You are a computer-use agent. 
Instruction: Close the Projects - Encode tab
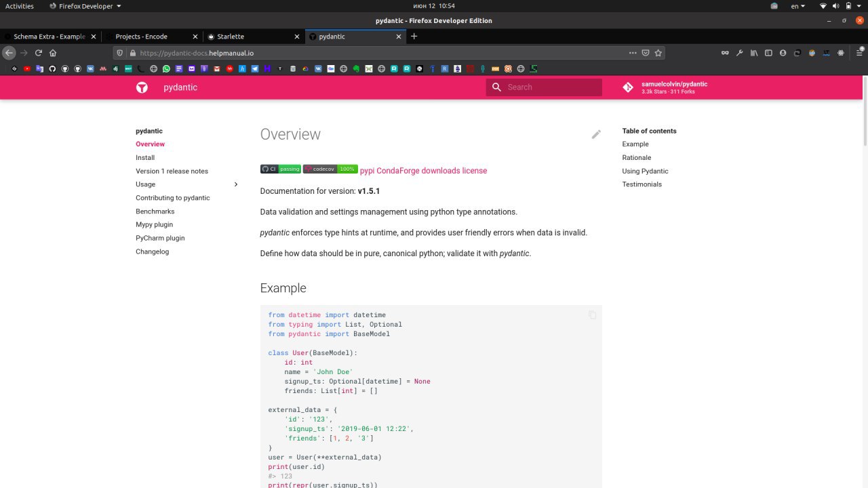195,37
